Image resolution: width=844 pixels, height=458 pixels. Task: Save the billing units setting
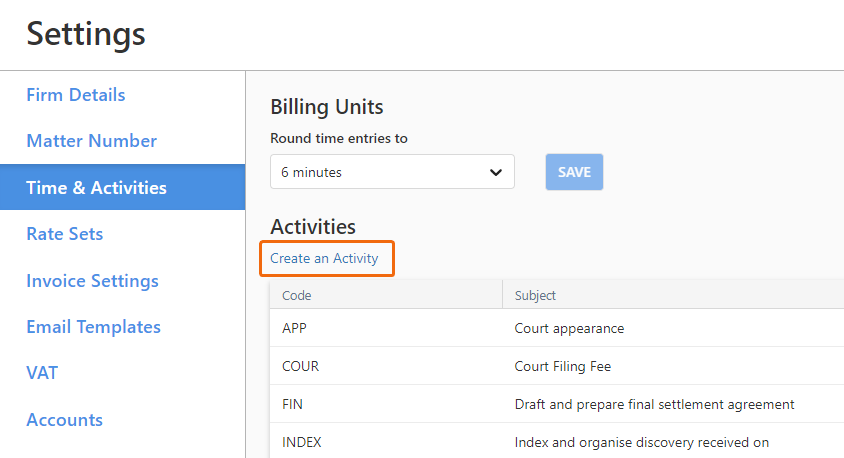[x=574, y=172]
